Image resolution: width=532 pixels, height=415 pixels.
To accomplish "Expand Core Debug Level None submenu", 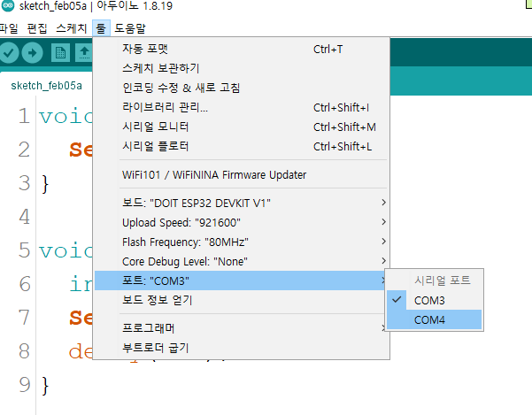I will coord(241,261).
